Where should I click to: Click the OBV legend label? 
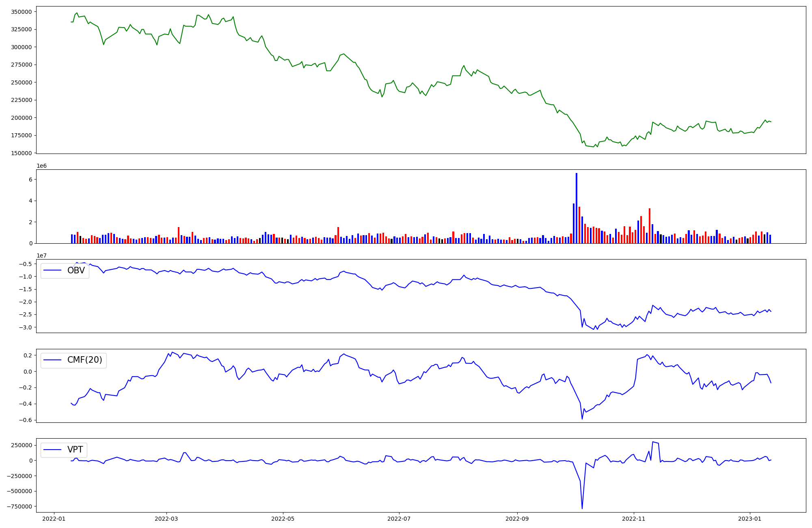click(76, 270)
